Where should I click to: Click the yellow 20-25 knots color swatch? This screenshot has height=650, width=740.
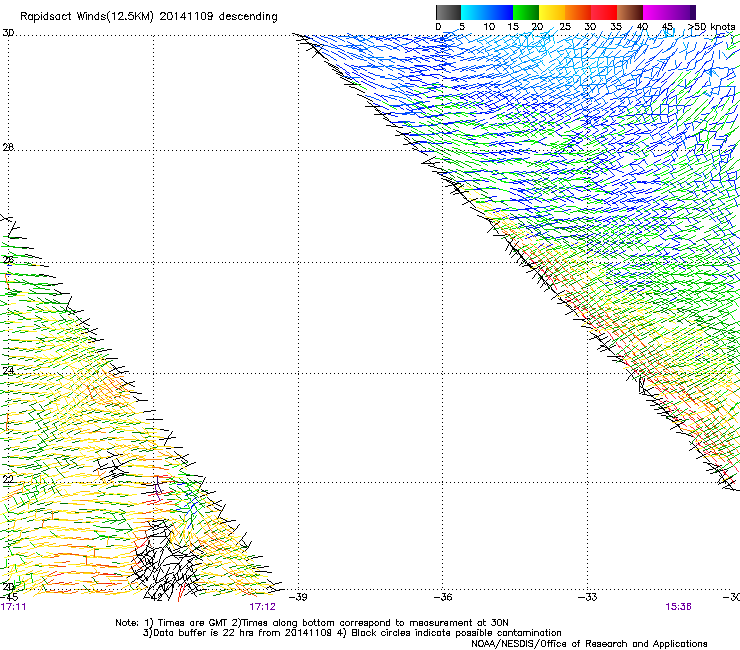[552, 12]
